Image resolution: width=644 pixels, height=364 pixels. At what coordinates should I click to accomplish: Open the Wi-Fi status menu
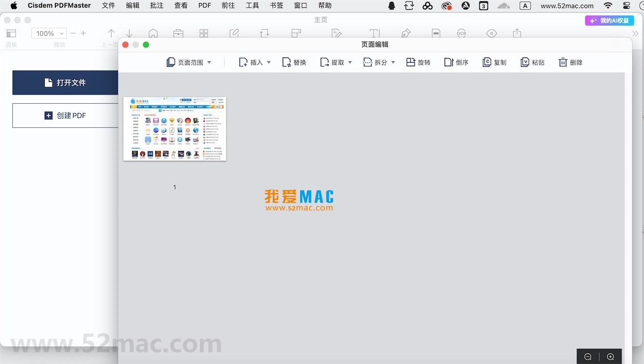(608, 6)
